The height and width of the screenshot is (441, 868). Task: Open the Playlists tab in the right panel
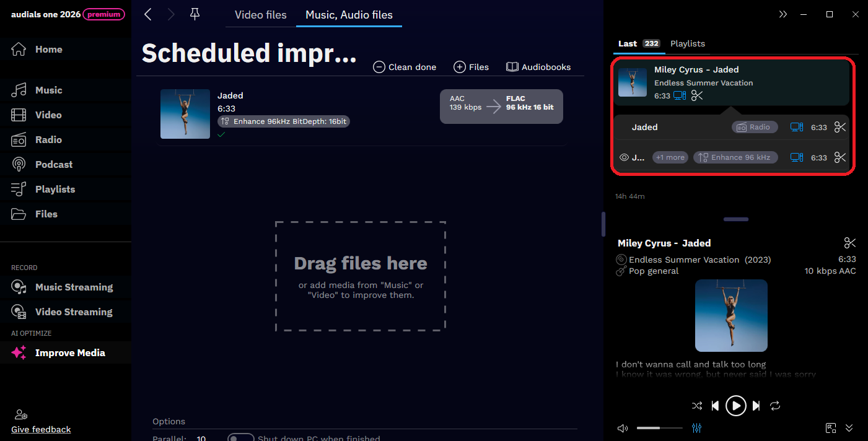(x=687, y=43)
